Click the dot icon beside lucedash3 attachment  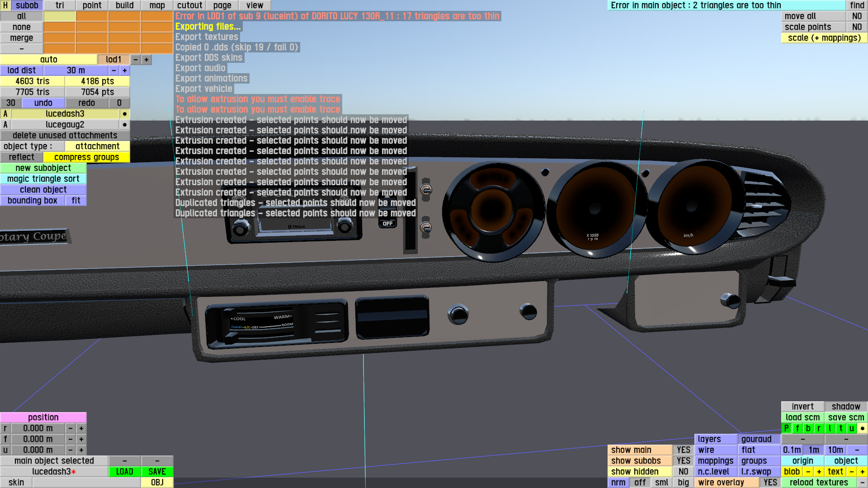tap(125, 114)
